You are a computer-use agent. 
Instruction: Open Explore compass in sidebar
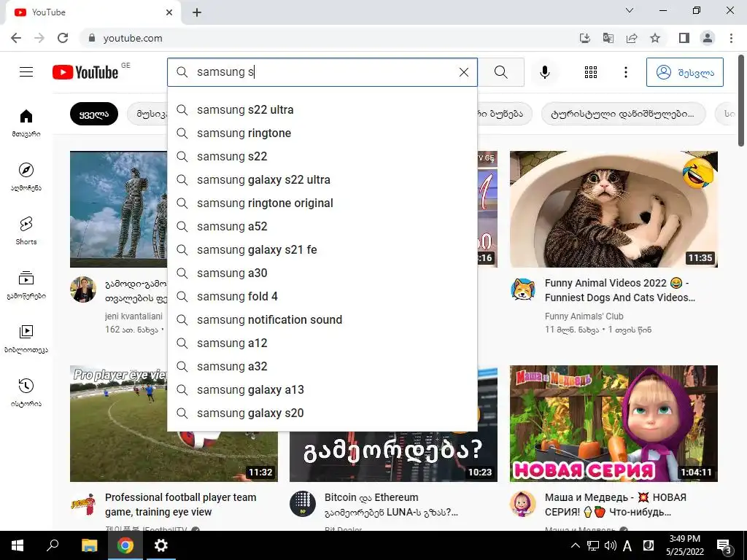tap(26, 176)
